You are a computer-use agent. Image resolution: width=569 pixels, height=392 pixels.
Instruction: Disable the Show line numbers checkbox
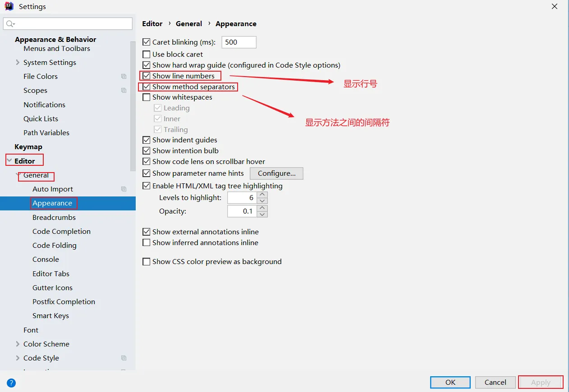(147, 76)
